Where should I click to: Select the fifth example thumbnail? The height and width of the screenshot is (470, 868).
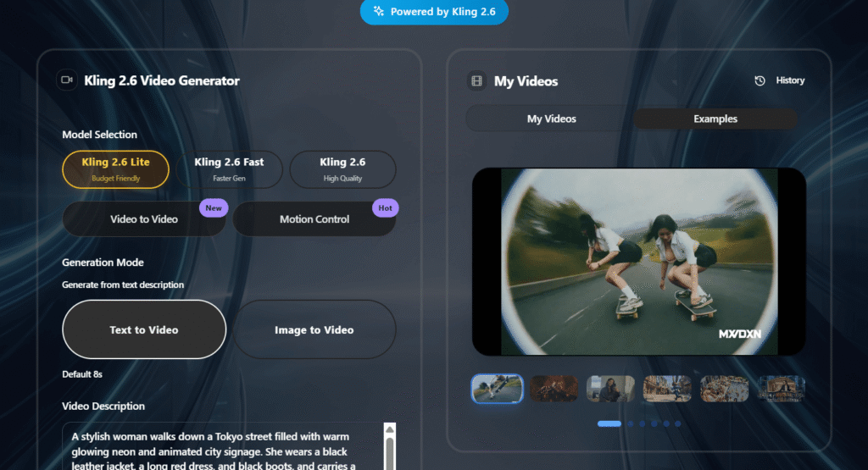[x=724, y=389]
